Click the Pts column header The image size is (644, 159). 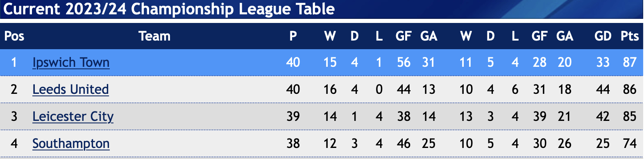630,36
